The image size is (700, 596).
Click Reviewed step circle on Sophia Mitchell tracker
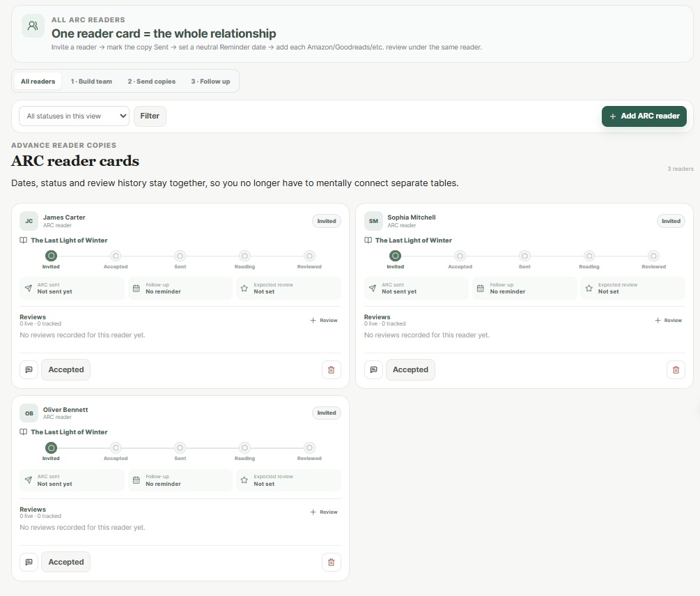[653, 256]
